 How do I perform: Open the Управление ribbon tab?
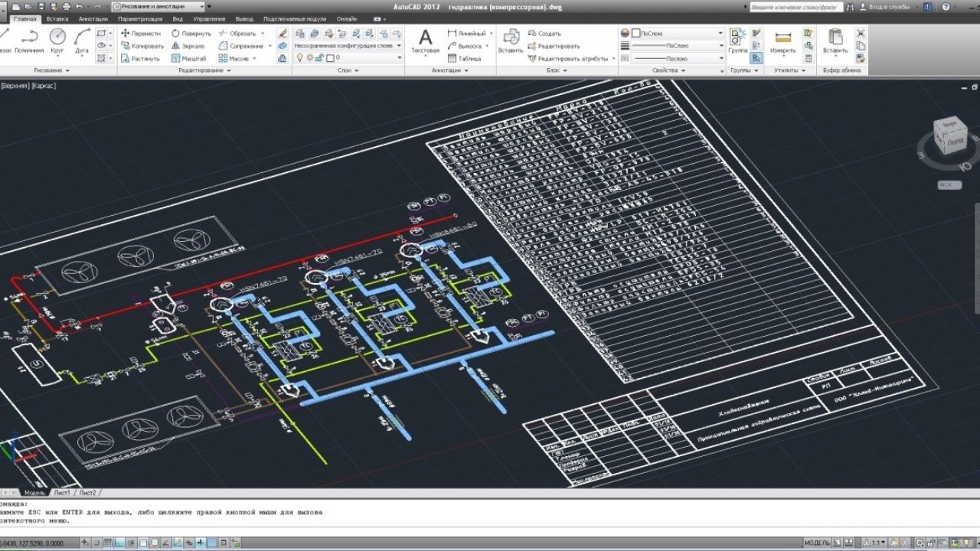[209, 18]
